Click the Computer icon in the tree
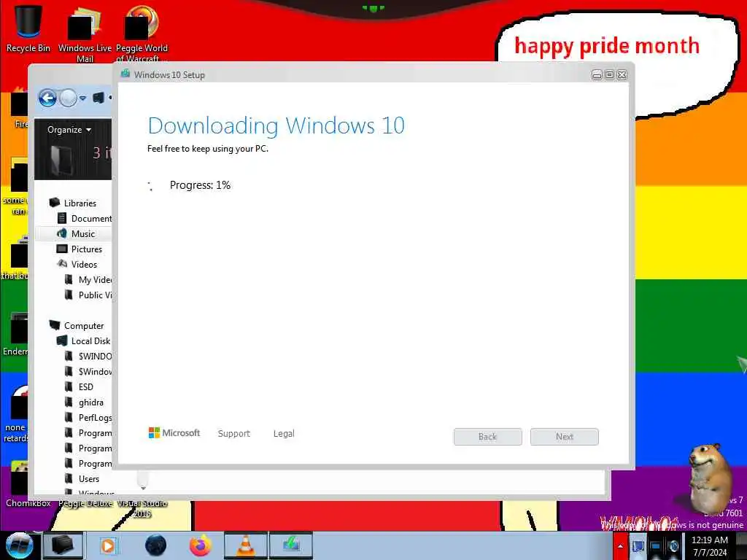The height and width of the screenshot is (560, 747). (54, 325)
